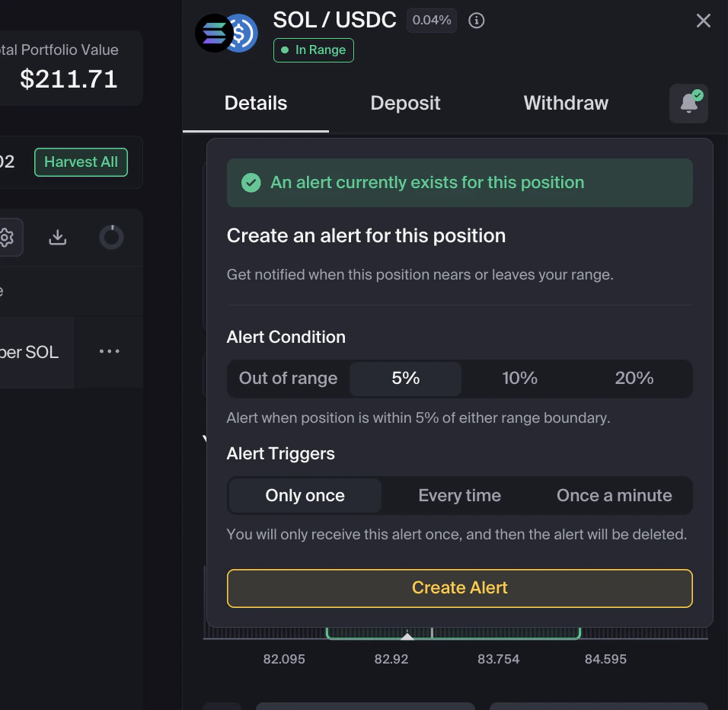Click the SOL / USDC pair title
Image resolution: width=728 pixels, height=710 pixels.
click(335, 21)
